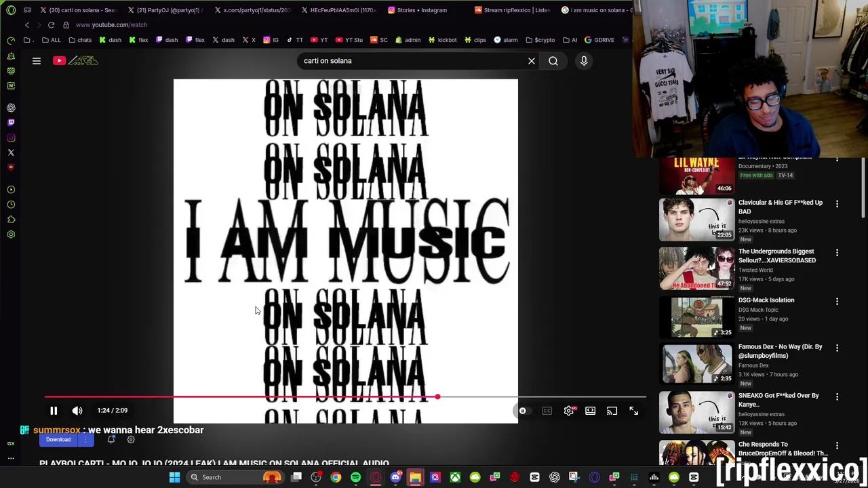Open Windows Start menu
Image resolution: width=868 pixels, height=488 pixels.
click(174, 477)
